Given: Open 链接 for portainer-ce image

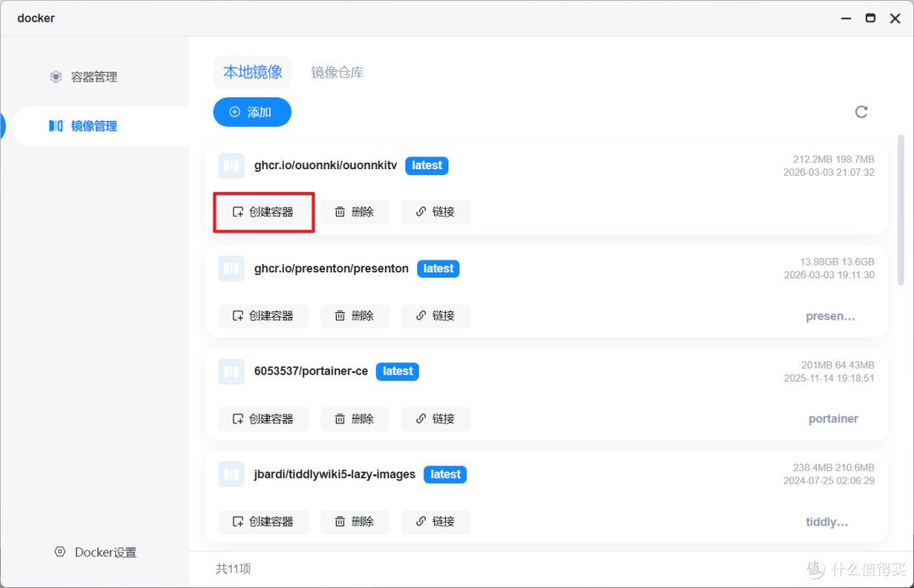Looking at the screenshot, I should coord(436,419).
